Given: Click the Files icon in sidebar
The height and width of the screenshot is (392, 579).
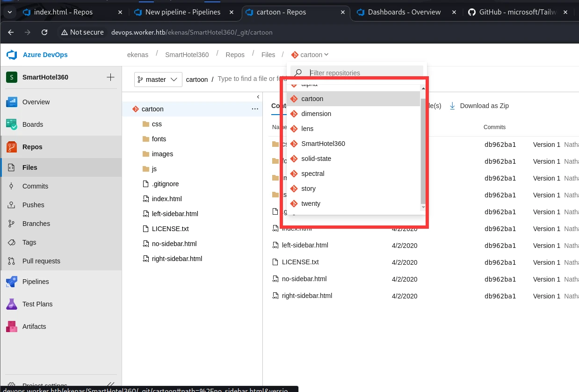Looking at the screenshot, I should click(11, 167).
